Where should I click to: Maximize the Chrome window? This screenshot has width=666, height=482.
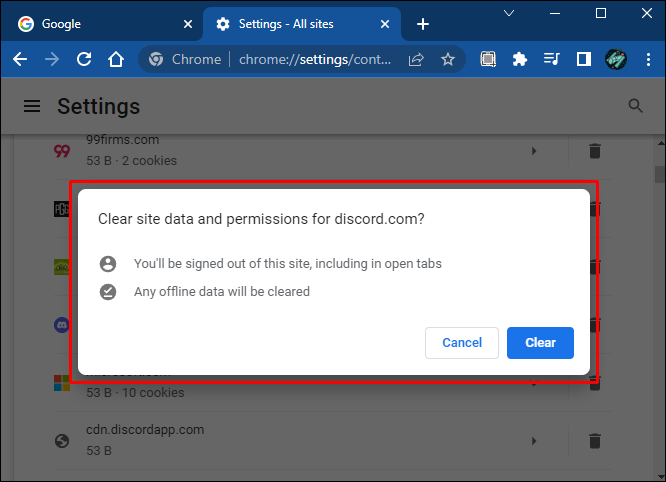click(601, 13)
